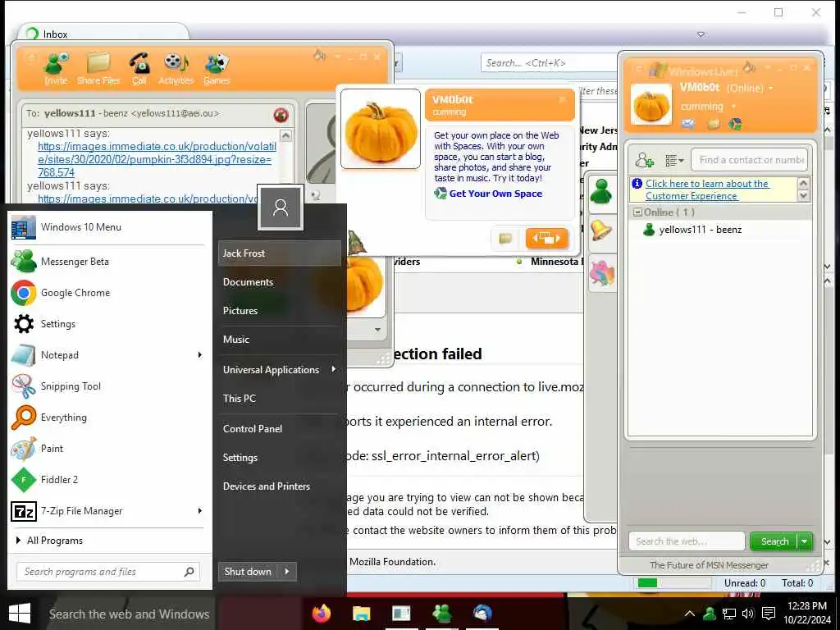Click the folder button in the contact card
This screenshot has height=630, width=840.
click(505, 239)
